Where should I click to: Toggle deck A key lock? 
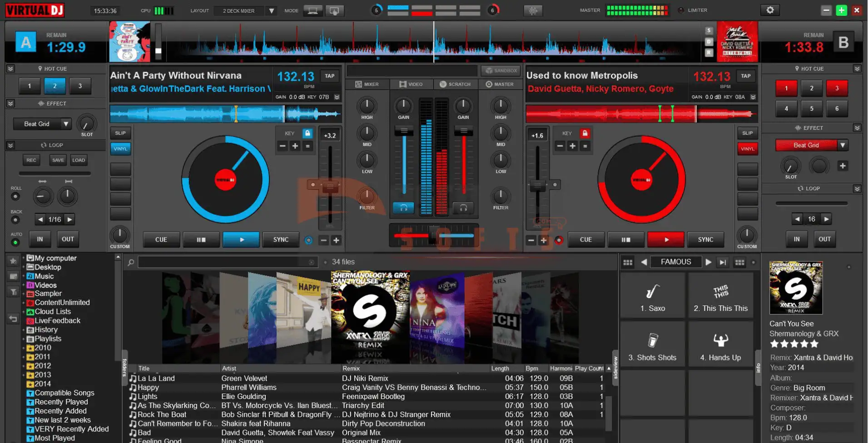(x=308, y=133)
